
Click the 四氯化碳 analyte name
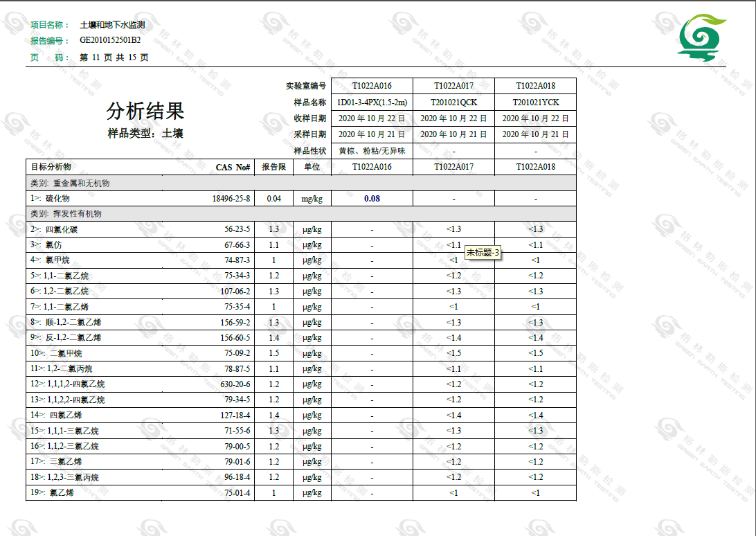point(62,229)
